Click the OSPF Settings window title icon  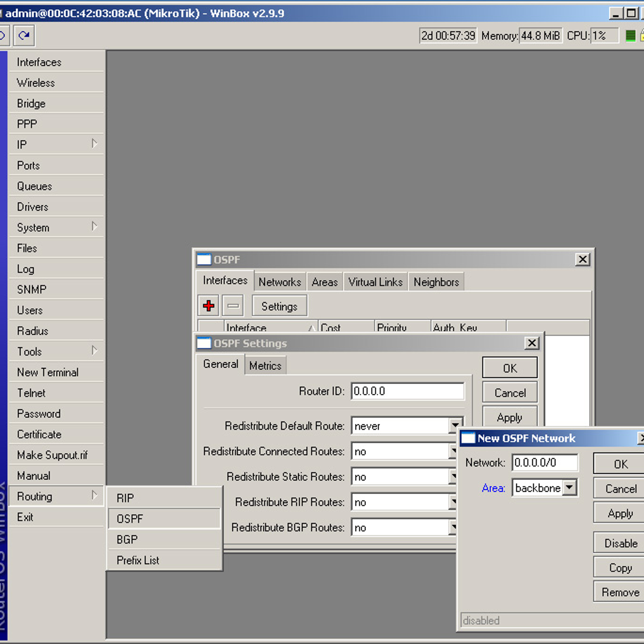[204, 343]
